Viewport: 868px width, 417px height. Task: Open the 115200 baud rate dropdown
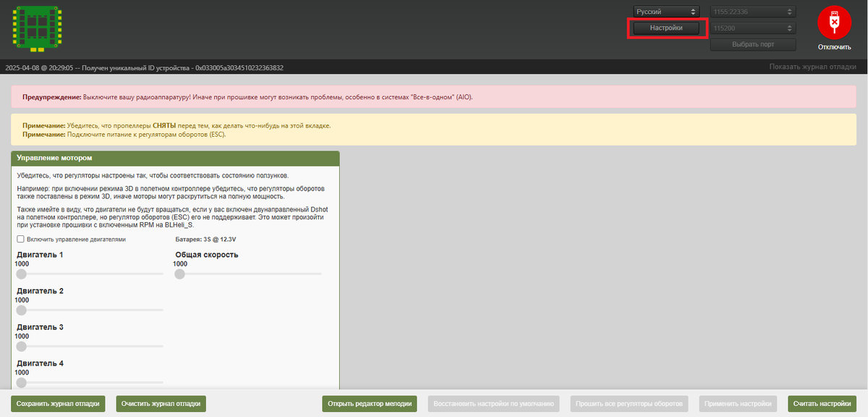pos(753,28)
